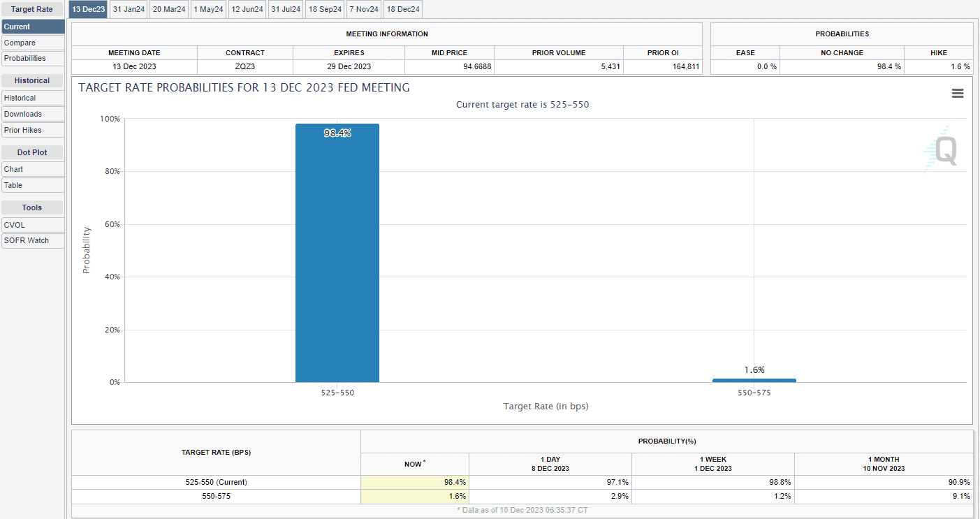Viewport: 980px width, 519px height.
Task: Open the 18 Dec24 meeting tab
Action: click(403, 9)
